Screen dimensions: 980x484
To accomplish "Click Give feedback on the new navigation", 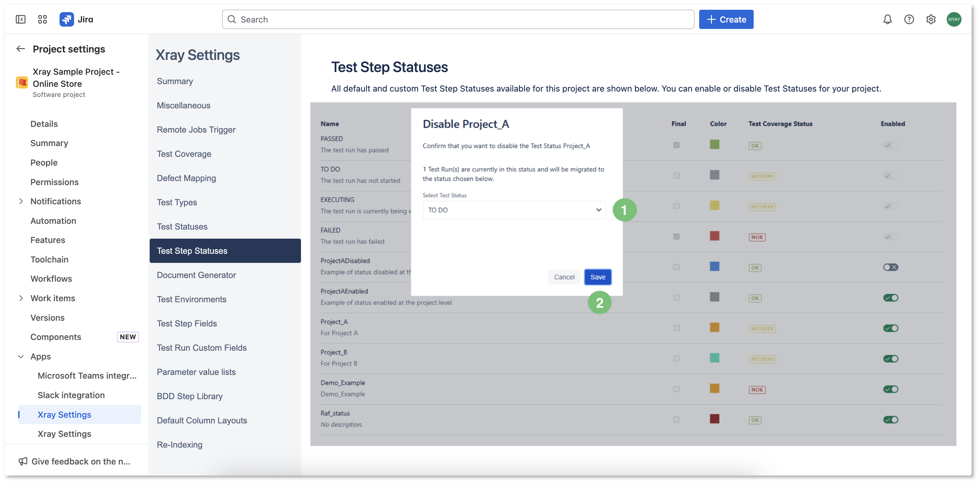I will [81, 461].
